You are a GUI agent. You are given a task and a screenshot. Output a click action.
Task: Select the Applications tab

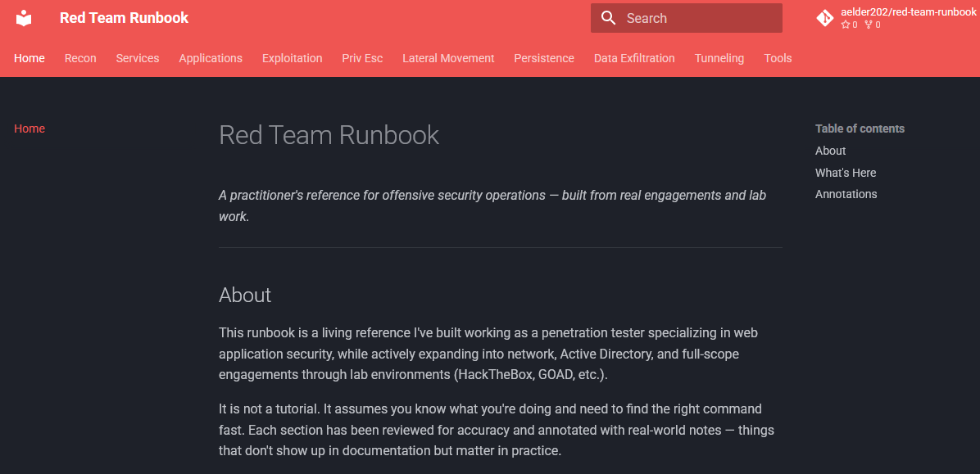tap(211, 58)
